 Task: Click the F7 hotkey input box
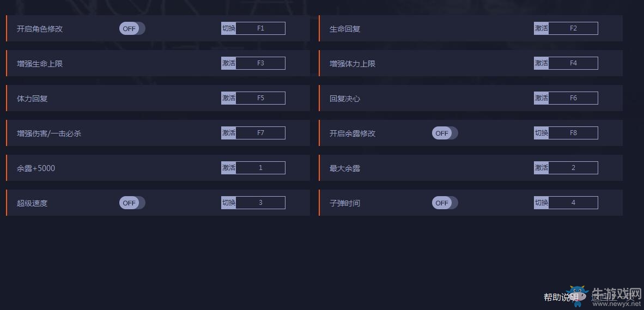pos(260,133)
